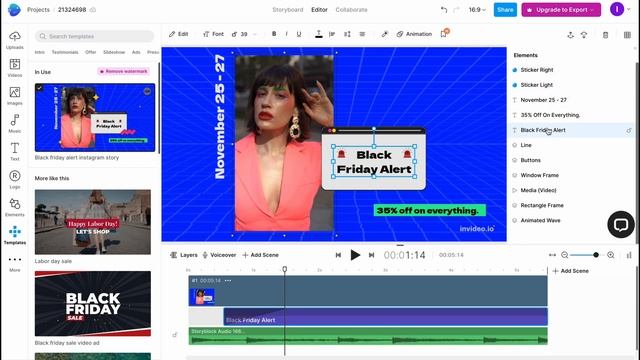This screenshot has width=640, height=360.
Task: Select the Storyblock Audio track
Action: [368, 336]
